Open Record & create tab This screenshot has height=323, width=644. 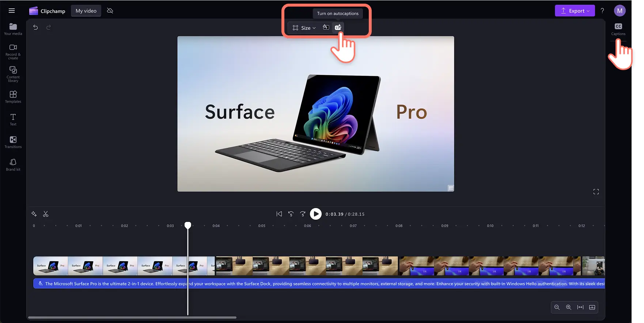(13, 52)
